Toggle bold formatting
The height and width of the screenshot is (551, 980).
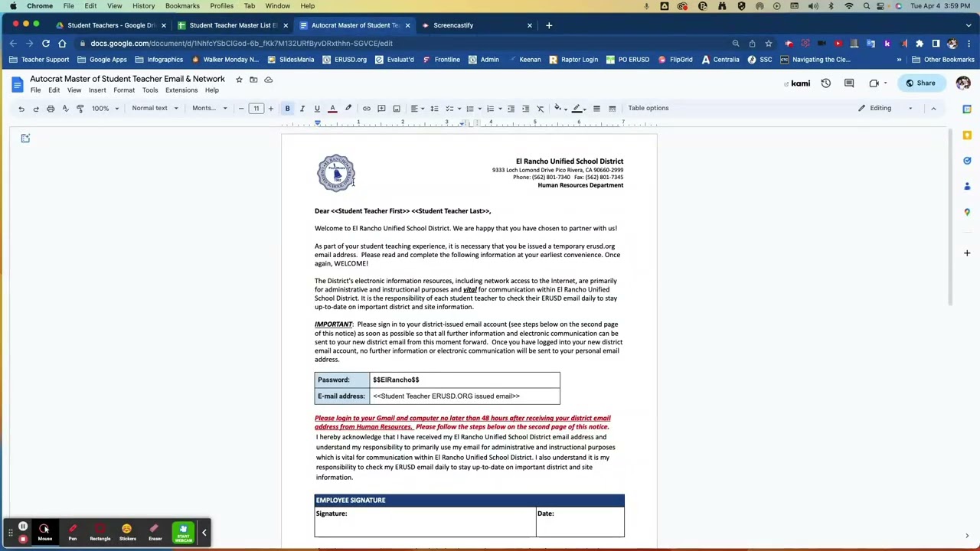click(287, 109)
